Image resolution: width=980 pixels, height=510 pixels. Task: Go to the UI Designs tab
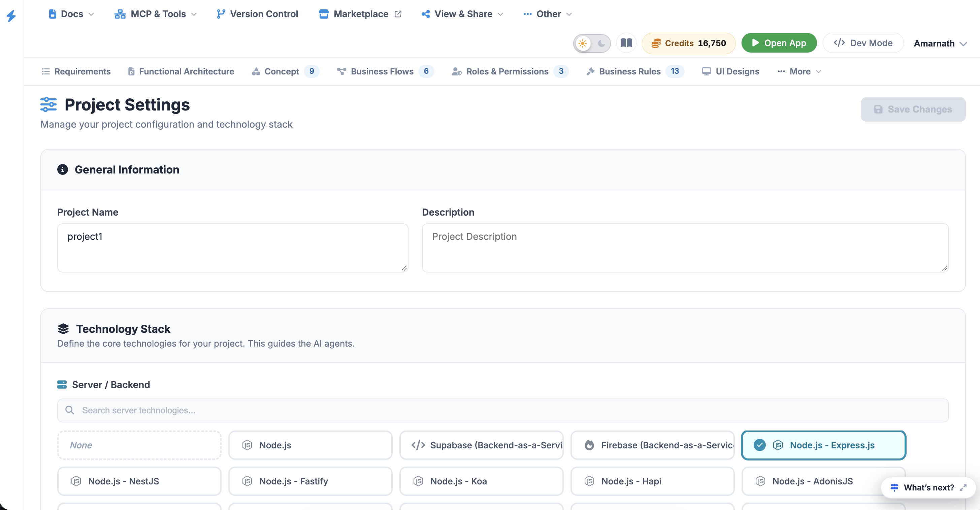pyautogui.click(x=730, y=71)
